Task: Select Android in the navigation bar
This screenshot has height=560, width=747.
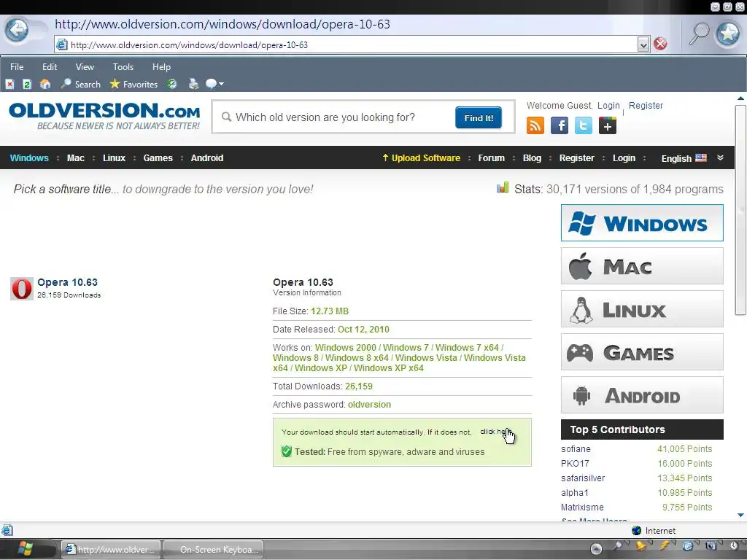Action: tap(206, 158)
